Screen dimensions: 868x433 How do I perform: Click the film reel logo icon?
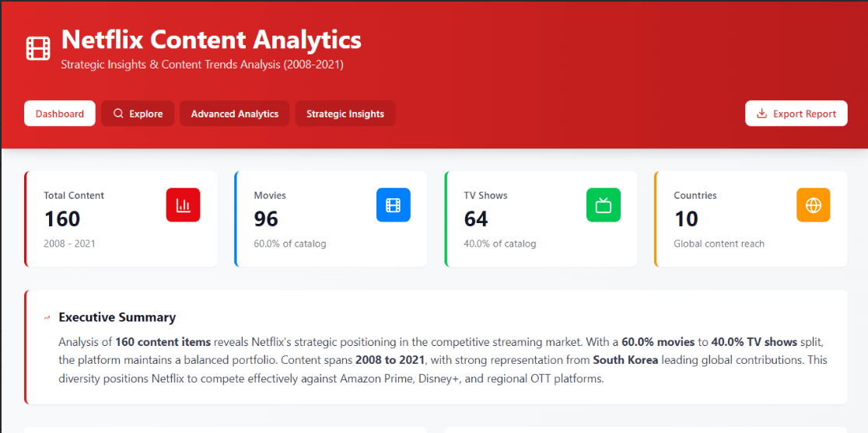38,49
